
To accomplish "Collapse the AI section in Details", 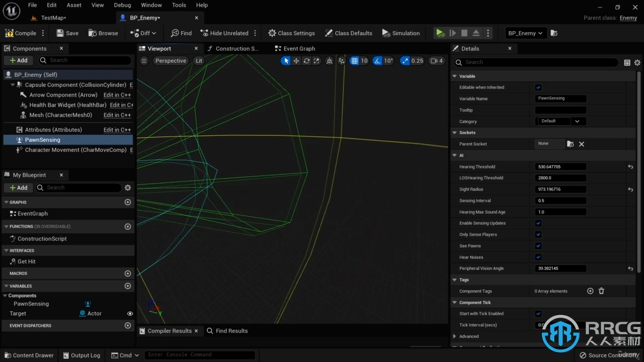I will click(x=455, y=155).
